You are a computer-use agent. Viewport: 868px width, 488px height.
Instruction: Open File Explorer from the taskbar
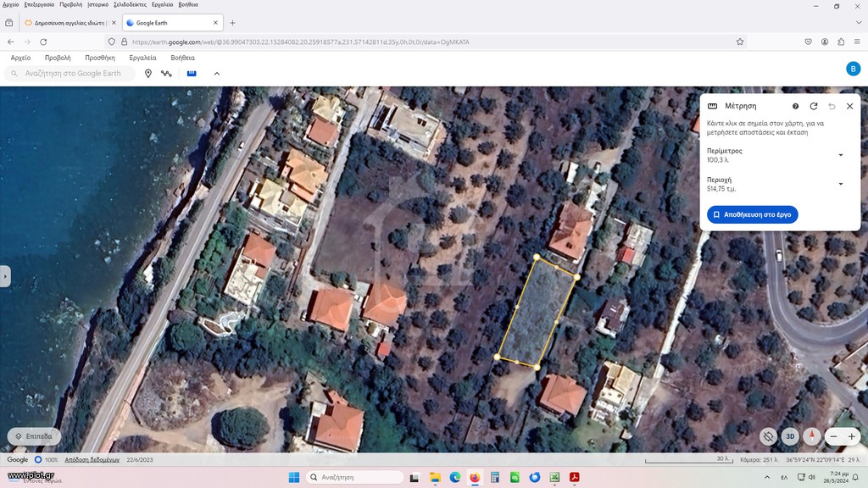click(x=435, y=477)
